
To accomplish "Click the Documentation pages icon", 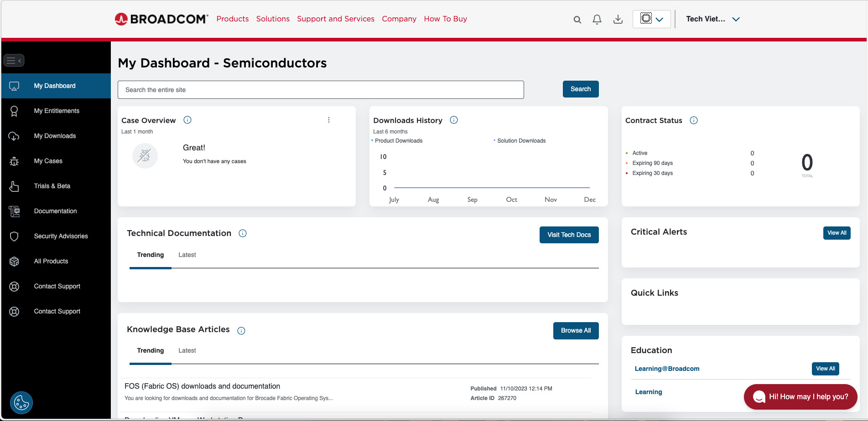I will tap(14, 211).
